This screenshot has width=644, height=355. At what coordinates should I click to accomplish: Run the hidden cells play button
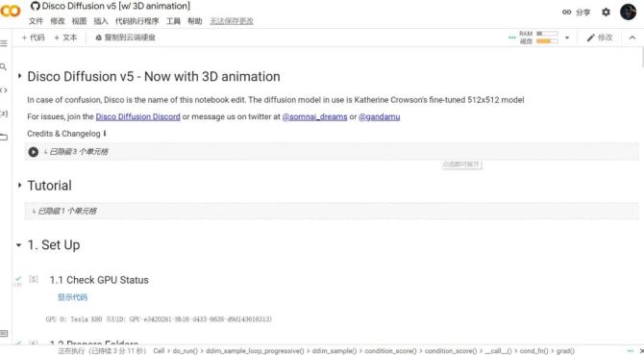(34, 152)
